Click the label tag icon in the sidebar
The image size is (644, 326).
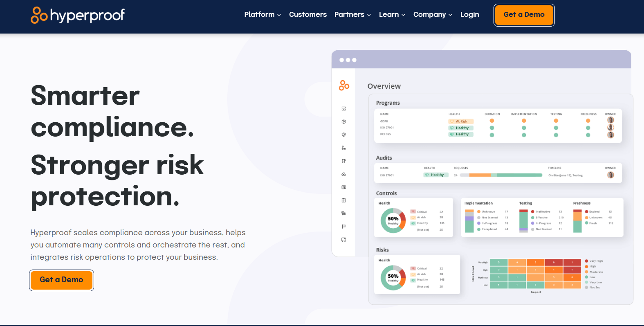(x=343, y=161)
